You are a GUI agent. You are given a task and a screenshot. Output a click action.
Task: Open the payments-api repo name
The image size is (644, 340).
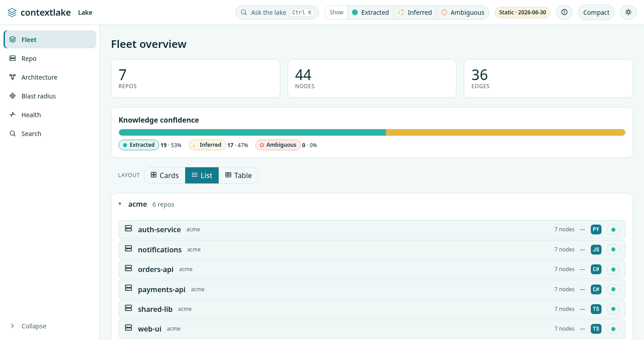(x=161, y=289)
